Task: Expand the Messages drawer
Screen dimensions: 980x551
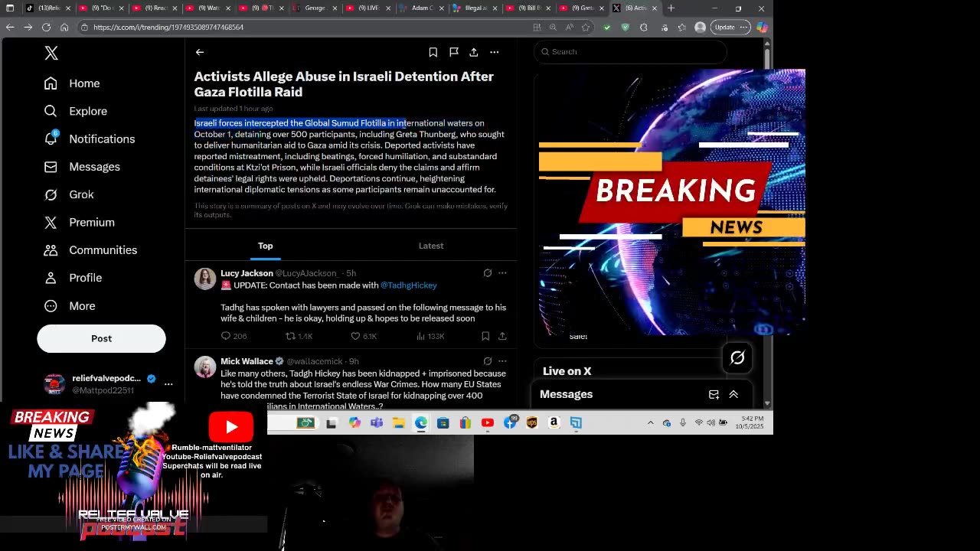Action: click(733, 394)
